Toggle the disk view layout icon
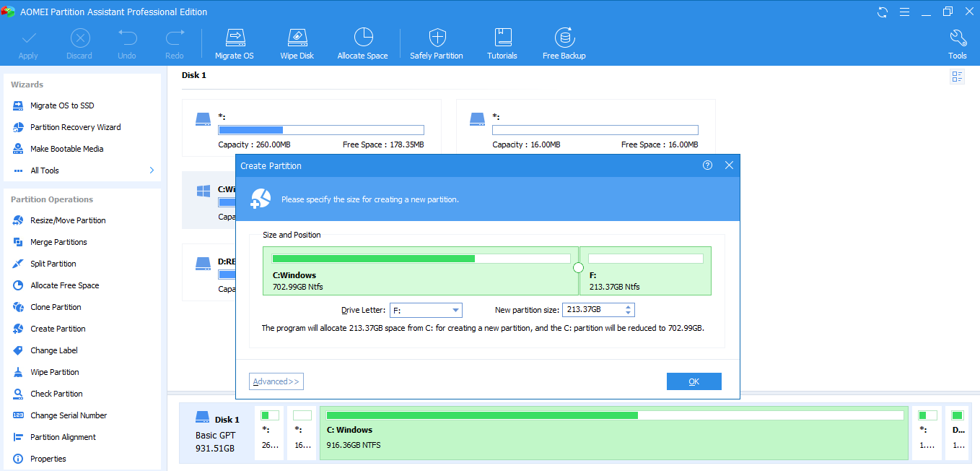Image resolution: width=980 pixels, height=471 pixels. pyautogui.click(x=958, y=77)
